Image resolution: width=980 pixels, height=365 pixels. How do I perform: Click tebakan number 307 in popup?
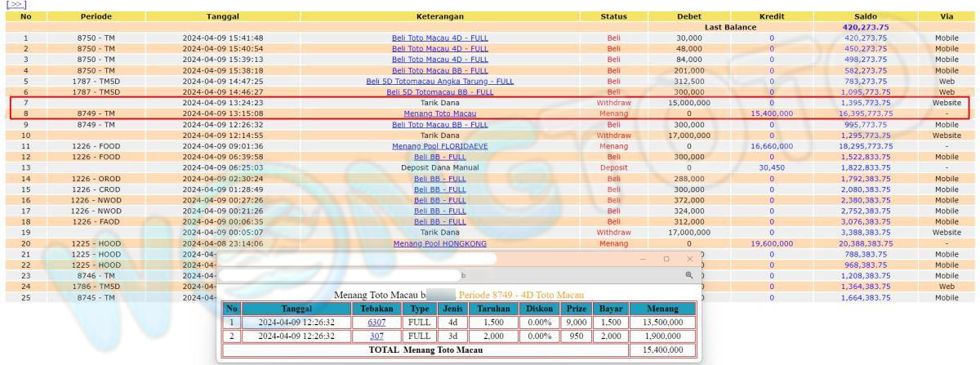pos(376,336)
